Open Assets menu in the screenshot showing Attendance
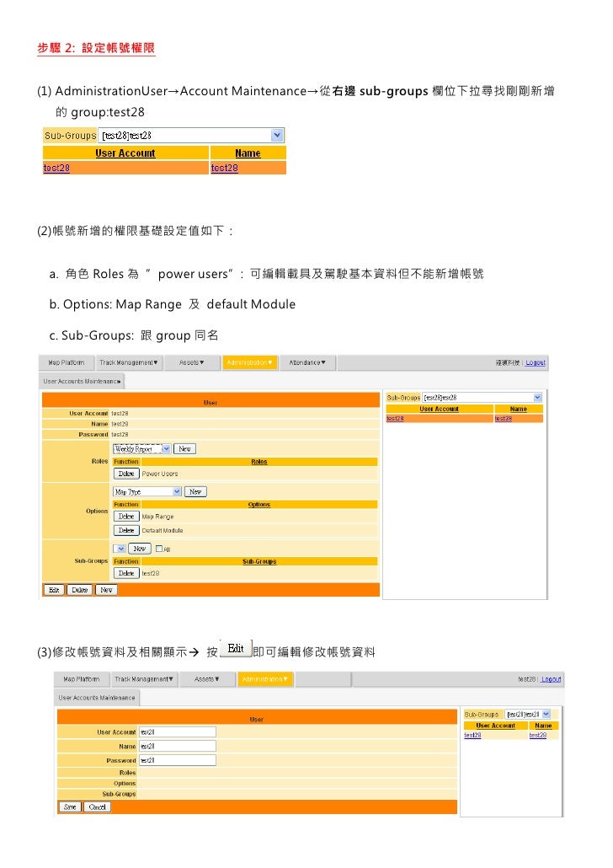Screen dimensions: 613x868 [191, 362]
